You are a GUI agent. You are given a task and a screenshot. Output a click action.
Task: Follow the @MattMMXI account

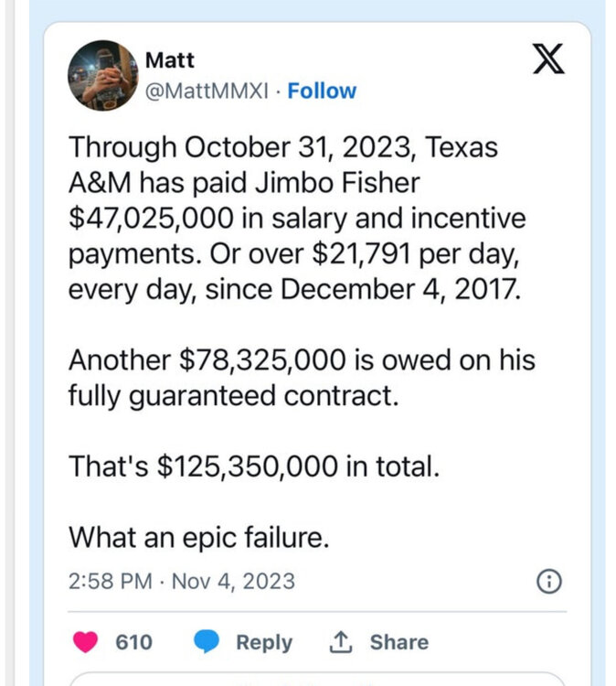pos(322,91)
